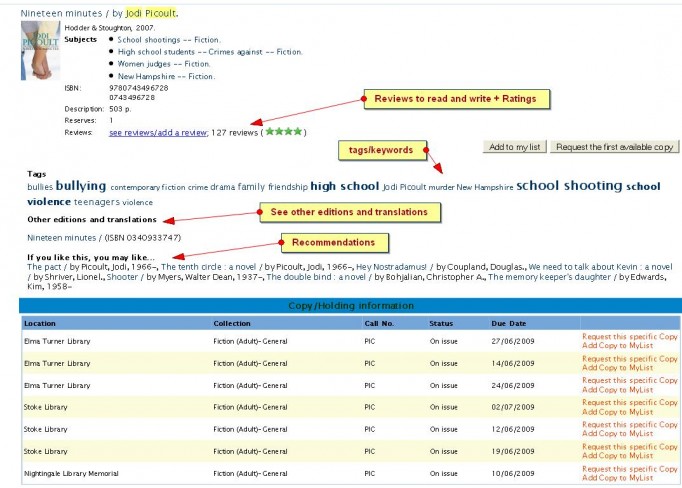
Task: Select the small violence tag
Action: 137,202
